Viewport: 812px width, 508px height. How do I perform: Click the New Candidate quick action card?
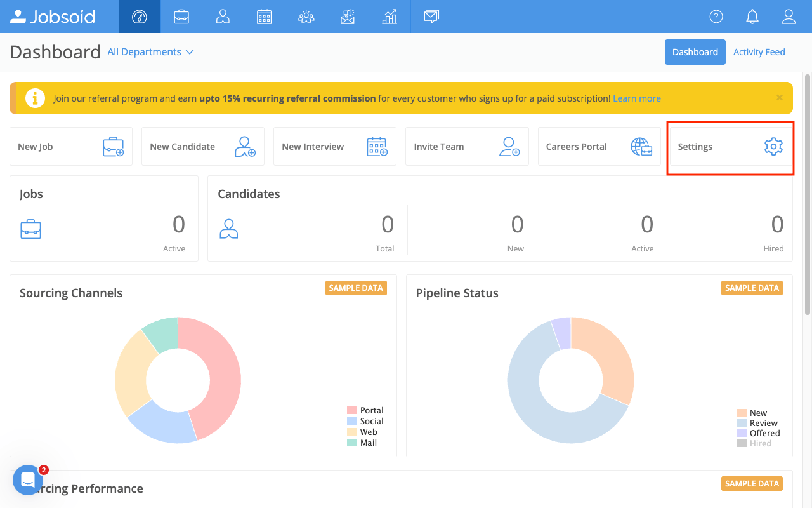tap(203, 147)
